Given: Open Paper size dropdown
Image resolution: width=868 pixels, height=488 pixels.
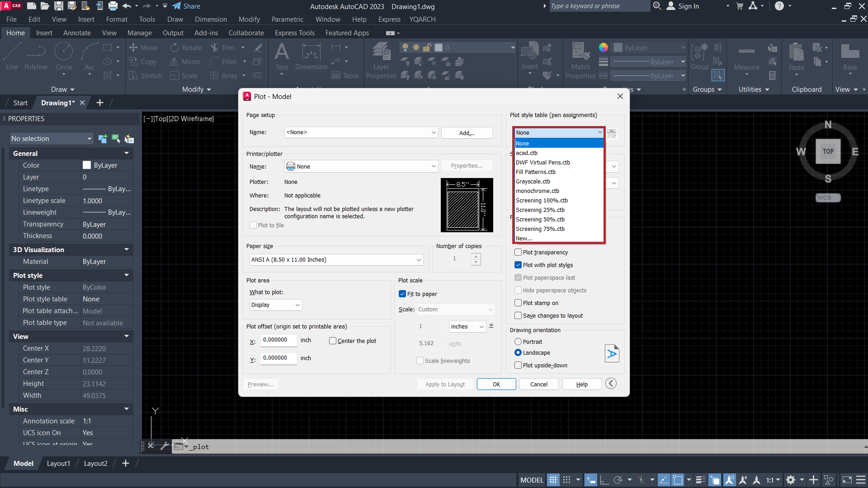Looking at the screenshot, I should point(336,260).
